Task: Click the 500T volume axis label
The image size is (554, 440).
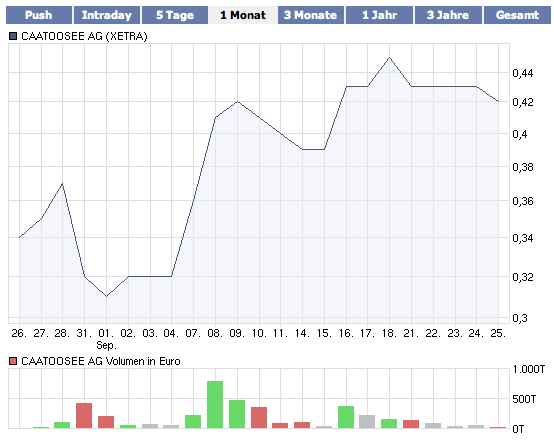Action: point(524,399)
